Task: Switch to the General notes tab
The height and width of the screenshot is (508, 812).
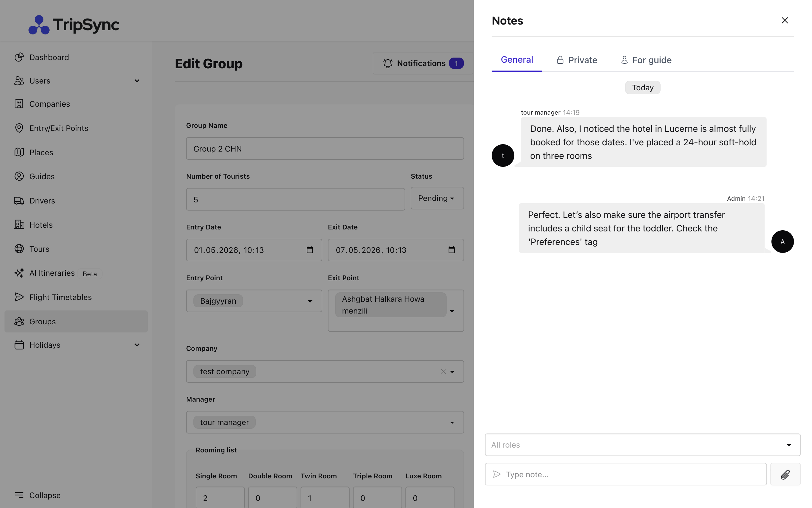Action: tap(517, 60)
